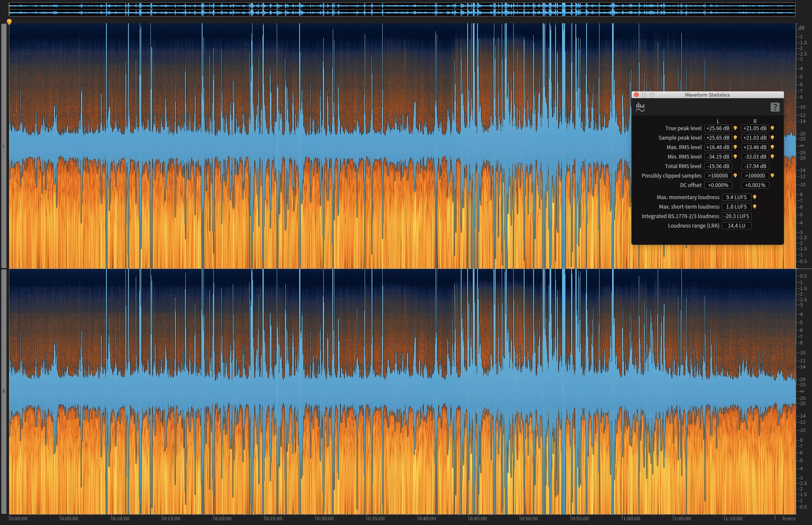
Task: Click the Possibly clipped samples label
Action: pyautogui.click(x=671, y=175)
